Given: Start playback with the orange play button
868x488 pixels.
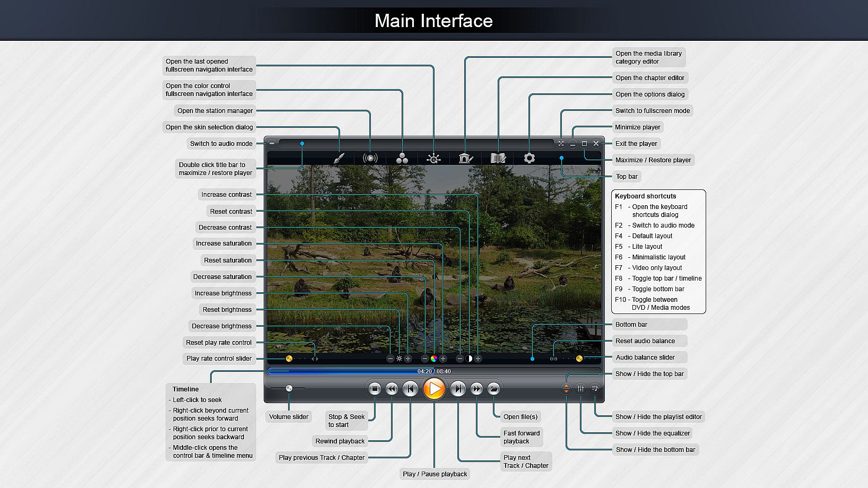Looking at the screenshot, I should (x=434, y=389).
